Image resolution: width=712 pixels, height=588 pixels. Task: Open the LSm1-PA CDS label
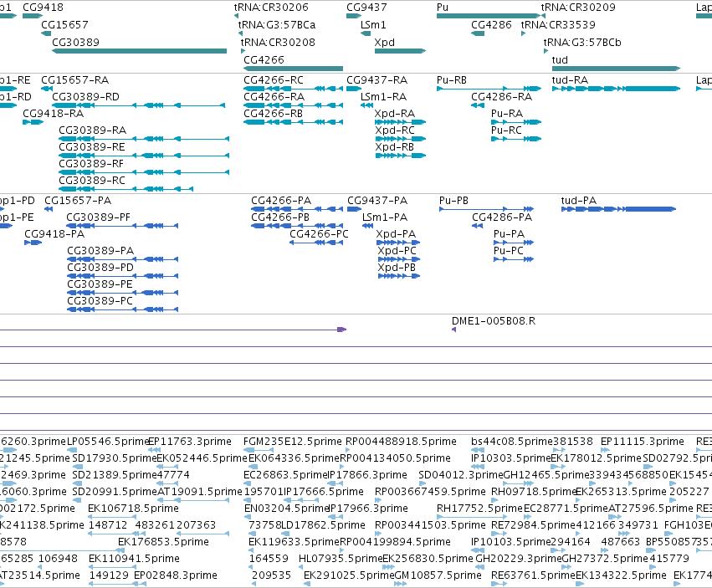385,217
